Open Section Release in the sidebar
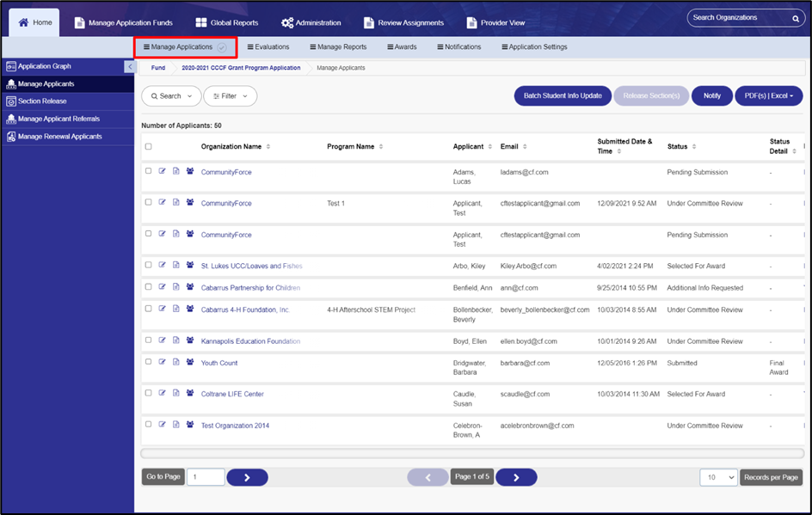 [x=68, y=101]
